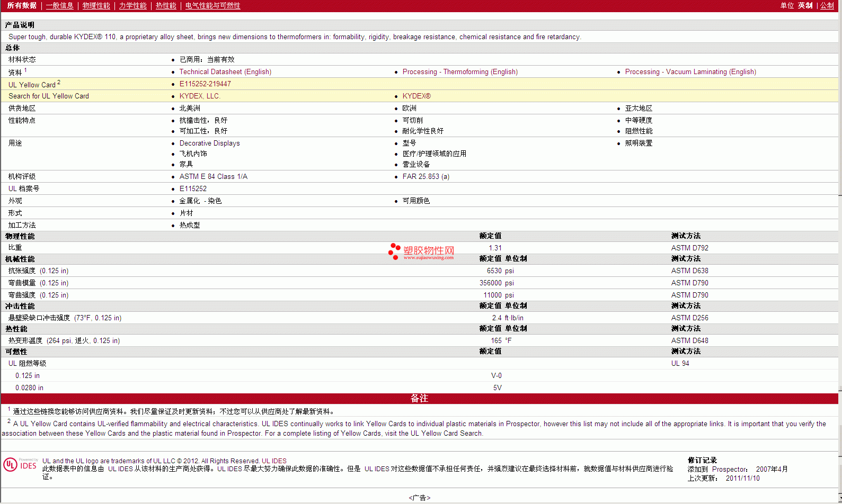Click the 阻燃性能 feature entry

[x=639, y=131]
